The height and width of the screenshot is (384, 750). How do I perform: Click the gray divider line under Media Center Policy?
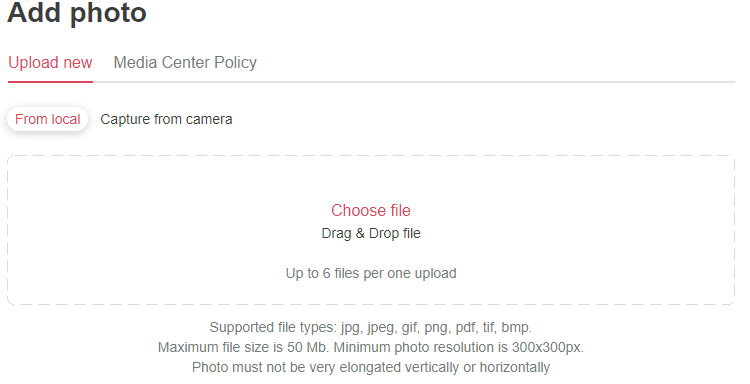pos(414,82)
